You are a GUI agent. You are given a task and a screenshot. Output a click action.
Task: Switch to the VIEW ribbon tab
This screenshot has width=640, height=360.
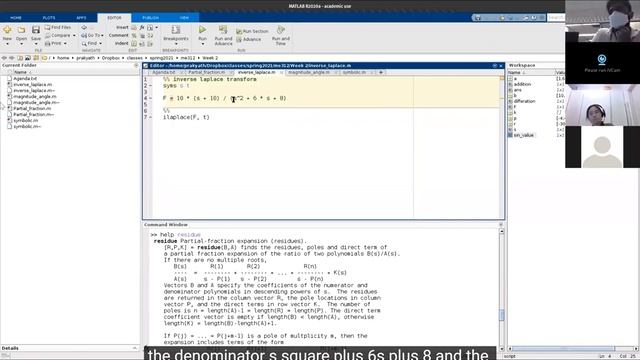tap(184, 18)
